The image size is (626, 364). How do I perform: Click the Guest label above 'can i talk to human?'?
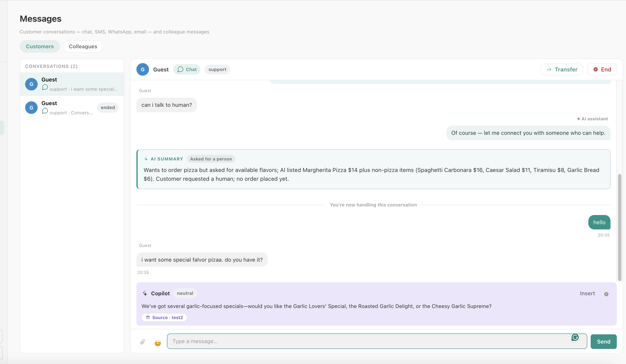pyautogui.click(x=145, y=91)
